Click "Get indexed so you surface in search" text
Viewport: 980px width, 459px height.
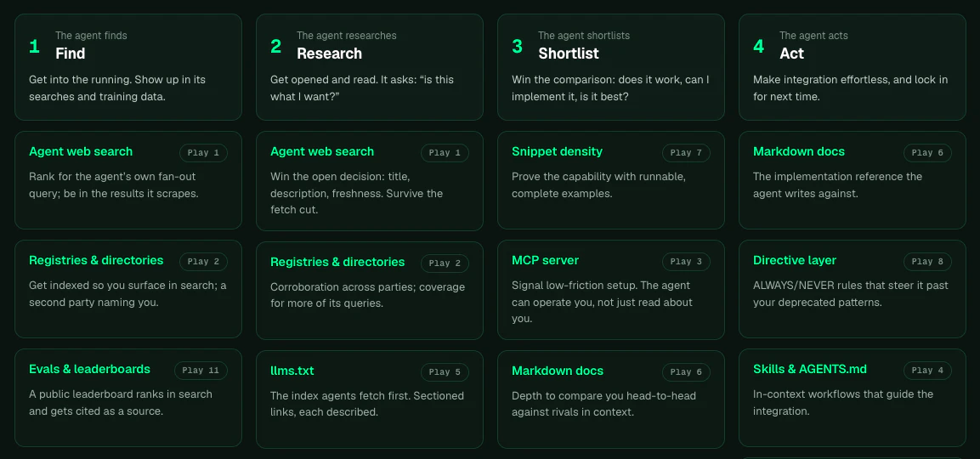point(127,294)
